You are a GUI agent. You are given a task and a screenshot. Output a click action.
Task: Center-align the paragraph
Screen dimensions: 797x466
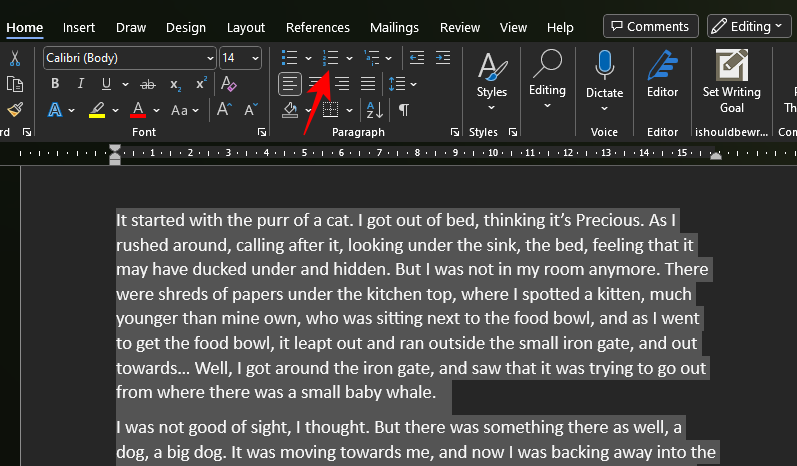coord(316,84)
